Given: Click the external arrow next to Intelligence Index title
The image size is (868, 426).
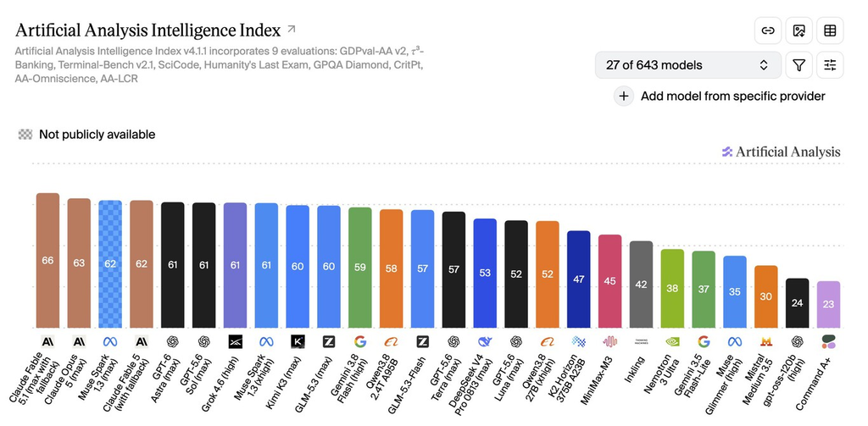Looking at the screenshot, I should 292,29.
